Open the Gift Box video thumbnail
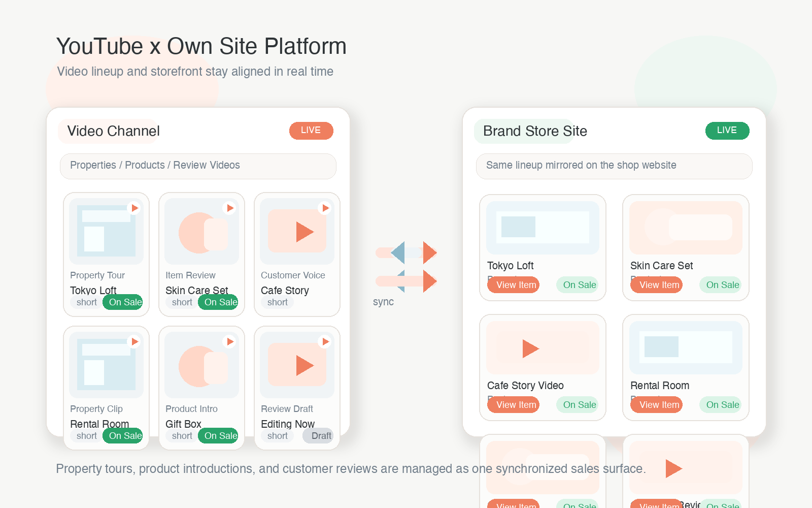 (x=201, y=365)
